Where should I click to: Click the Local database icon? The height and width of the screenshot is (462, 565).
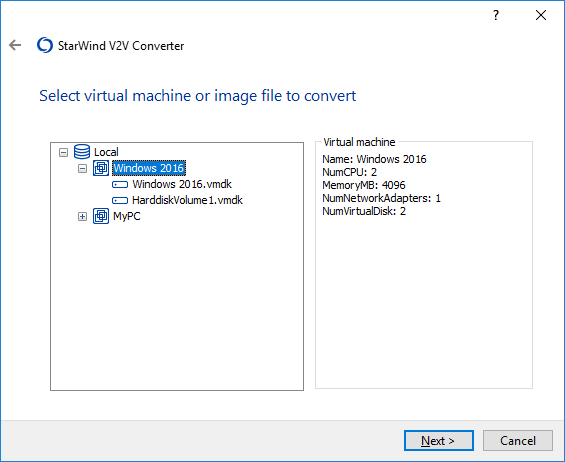coord(82,152)
